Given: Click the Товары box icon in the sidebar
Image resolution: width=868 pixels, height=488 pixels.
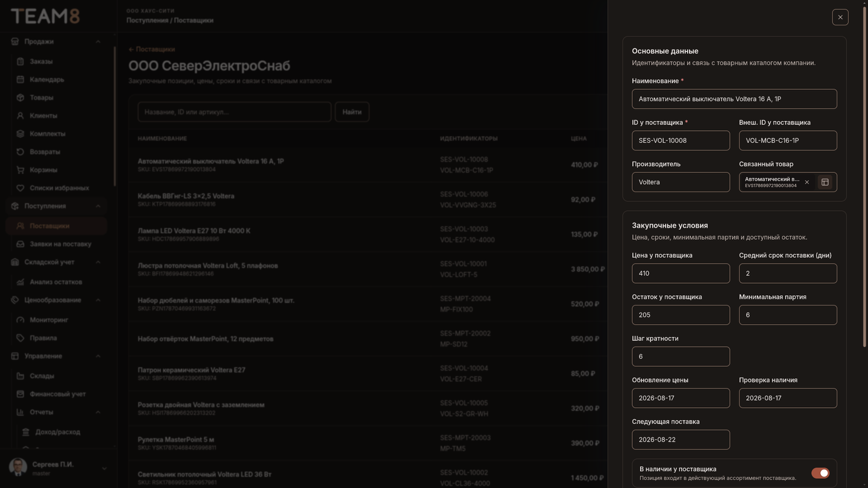Looking at the screenshot, I should [20, 98].
